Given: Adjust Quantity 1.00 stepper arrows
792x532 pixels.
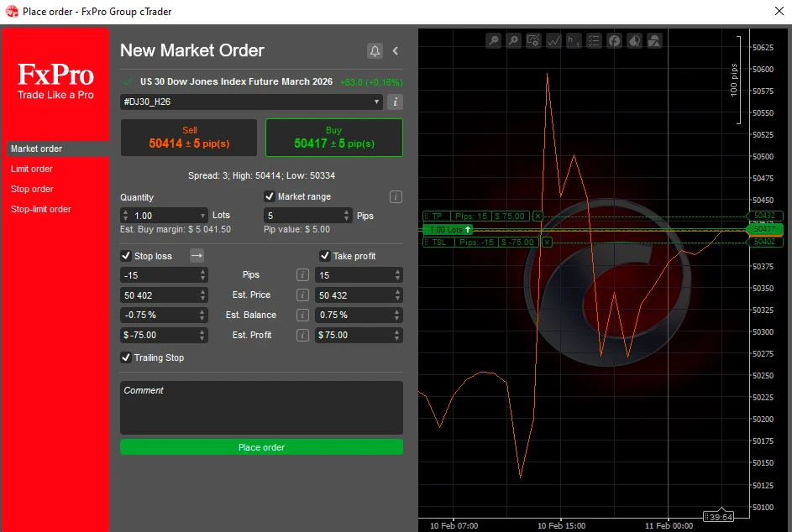Looking at the screenshot, I should click(x=125, y=216).
